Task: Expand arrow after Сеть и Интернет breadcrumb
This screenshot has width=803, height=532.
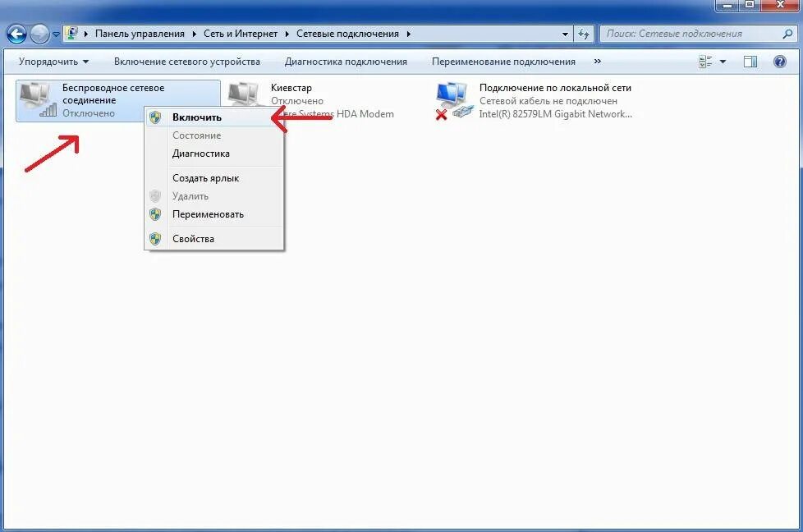Action: point(287,34)
